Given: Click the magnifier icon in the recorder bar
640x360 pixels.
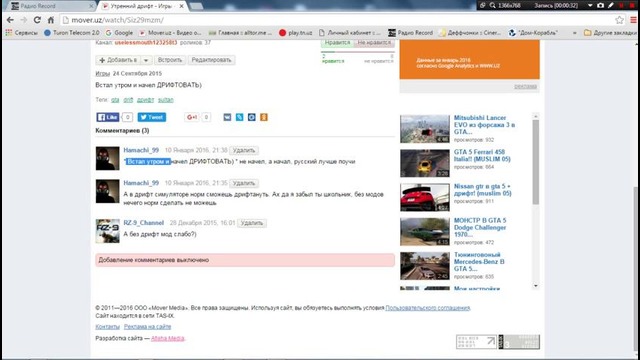Looking at the screenshot, I should coord(493,5).
